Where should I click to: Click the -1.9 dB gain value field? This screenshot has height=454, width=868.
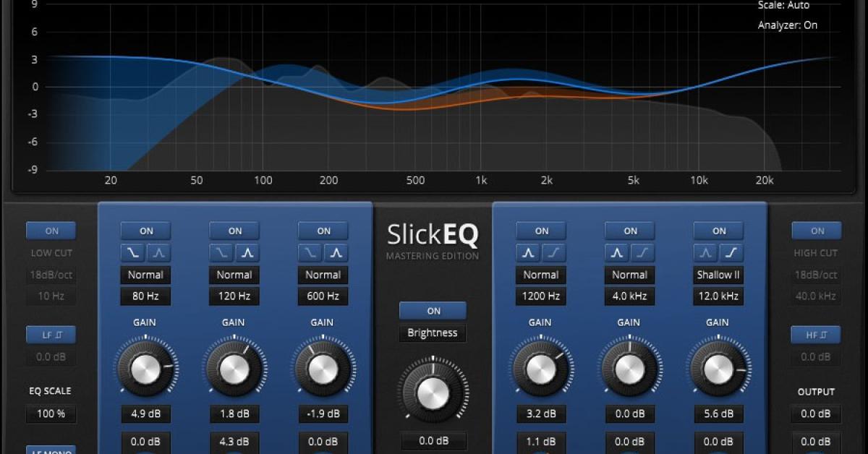pyautogui.click(x=324, y=414)
